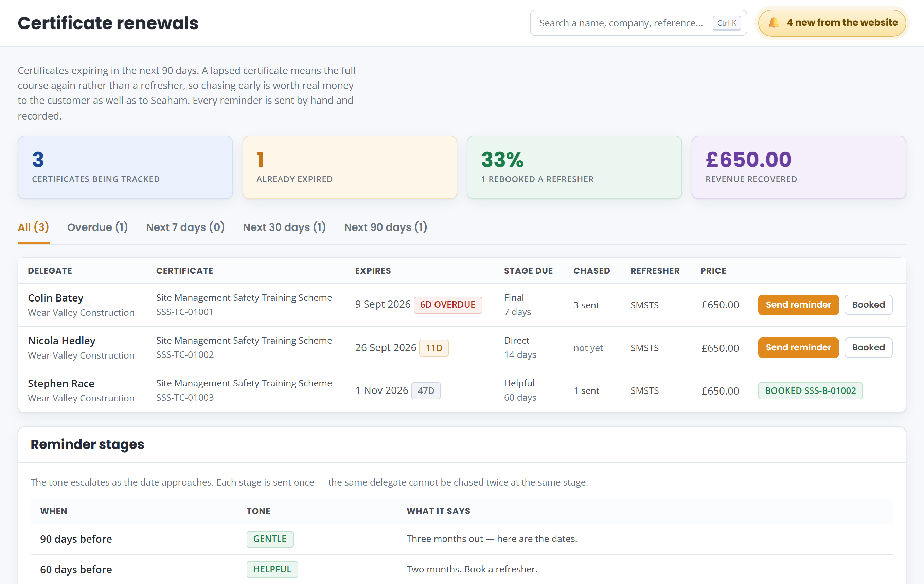This screenshot has width=924, height=584.
Task: Click the 47D expiry badge
Action: click(x=426, y=391)
